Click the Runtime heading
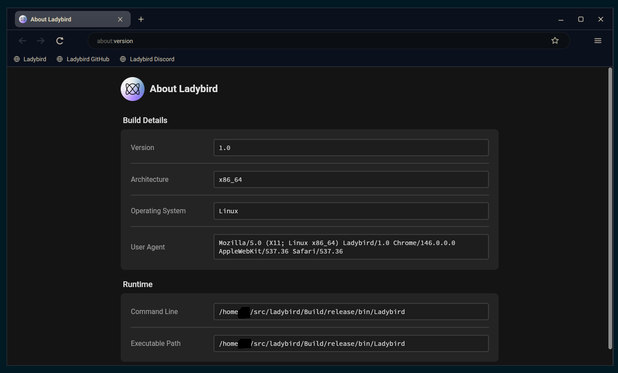Image resolution: width=618 pixels, height=373 pixels. click(x=138, y=284)
